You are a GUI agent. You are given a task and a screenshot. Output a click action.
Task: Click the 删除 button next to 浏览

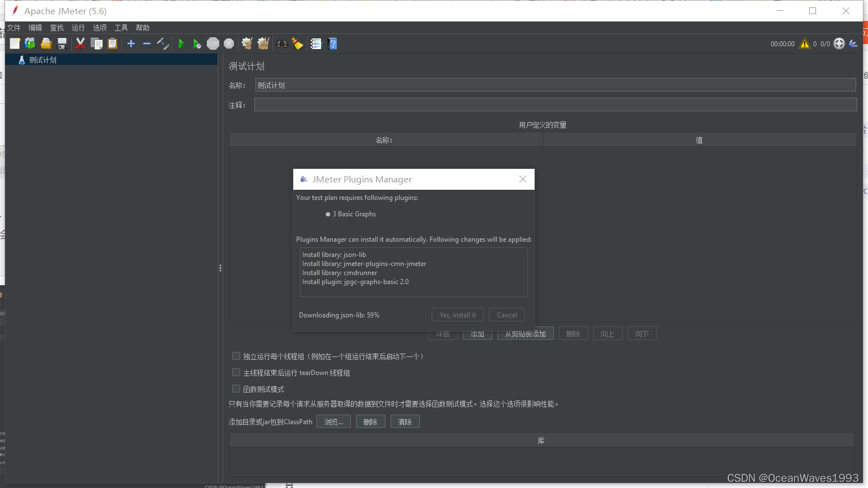(x=370, y=422)
